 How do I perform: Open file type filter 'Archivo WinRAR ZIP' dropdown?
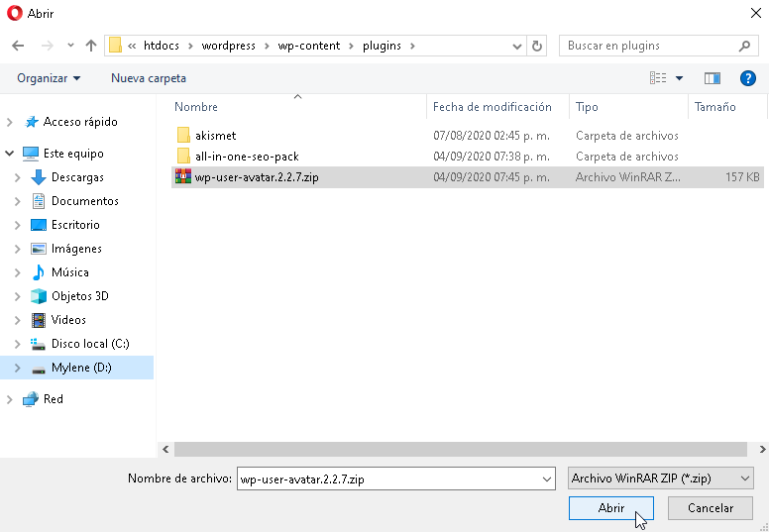[x=661, y=479]
